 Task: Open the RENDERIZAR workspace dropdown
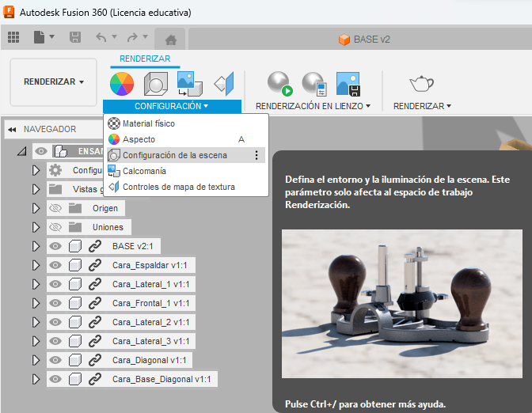[x=53, y=82]
